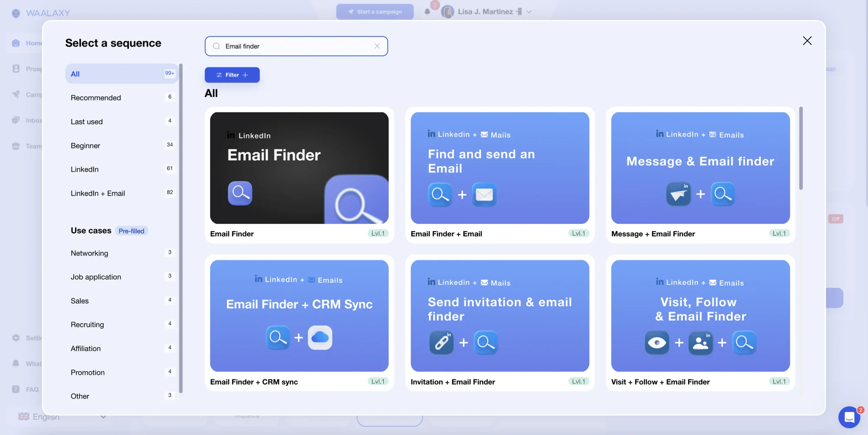The width and height of the screenshot is (868, 435).
Task: Select the Job application use case
Action: tap(122, 277)
